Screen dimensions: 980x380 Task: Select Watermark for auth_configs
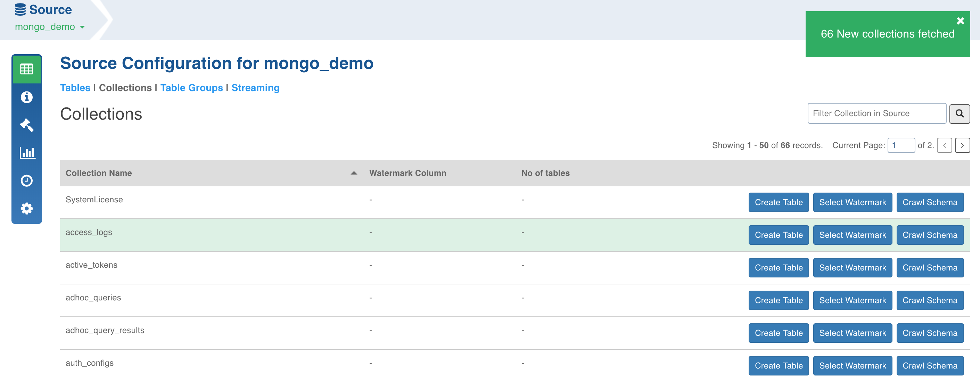pos(852,366)
